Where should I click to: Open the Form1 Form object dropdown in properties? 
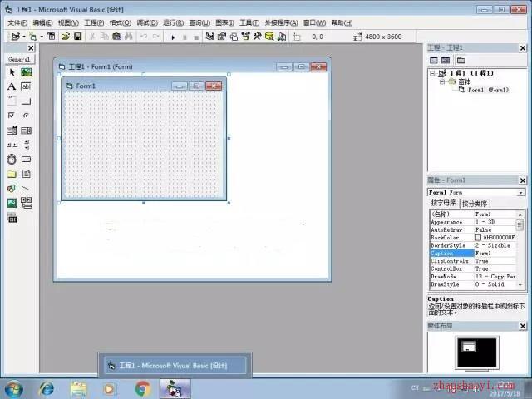click(520, 192)
